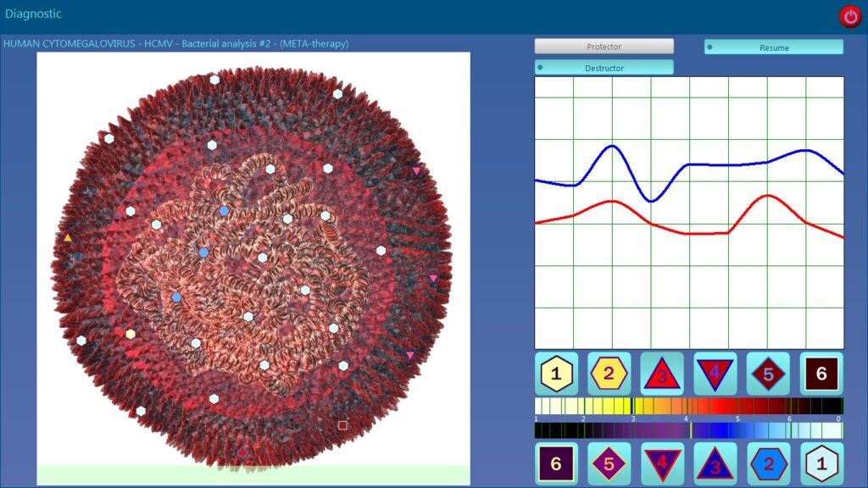This screenshot has width=868, height=488.
Task: Click the yellow triangle marker on virus edge
Action: point(68,238)
